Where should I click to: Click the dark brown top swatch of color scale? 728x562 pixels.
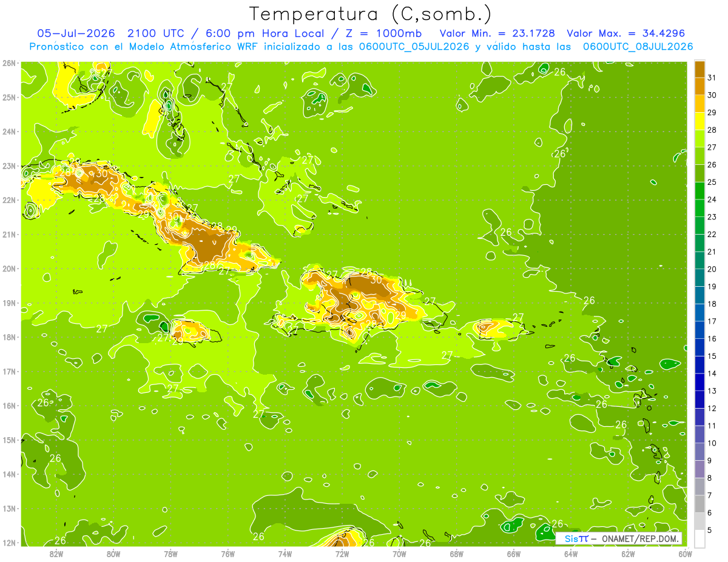699,69
